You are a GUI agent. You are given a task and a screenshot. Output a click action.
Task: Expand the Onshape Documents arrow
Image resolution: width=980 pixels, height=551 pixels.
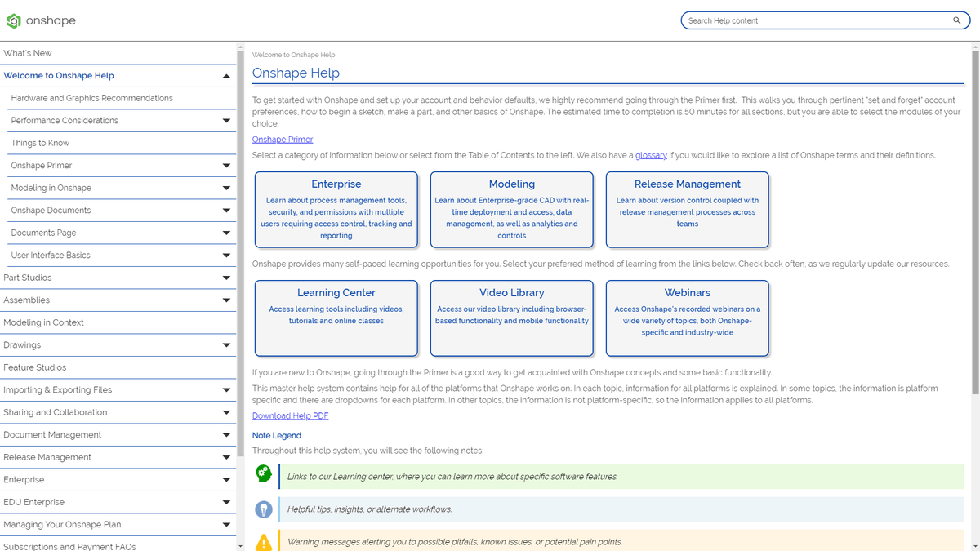226,211
